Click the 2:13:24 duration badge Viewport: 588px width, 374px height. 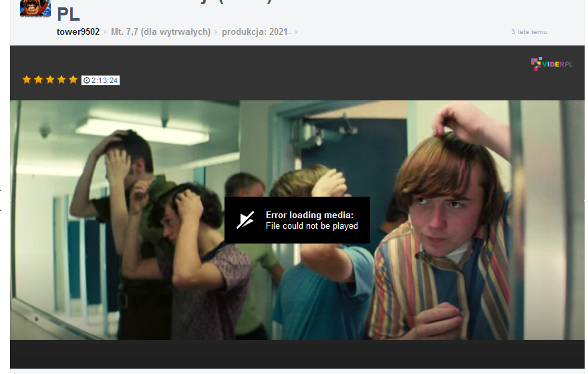100,80
